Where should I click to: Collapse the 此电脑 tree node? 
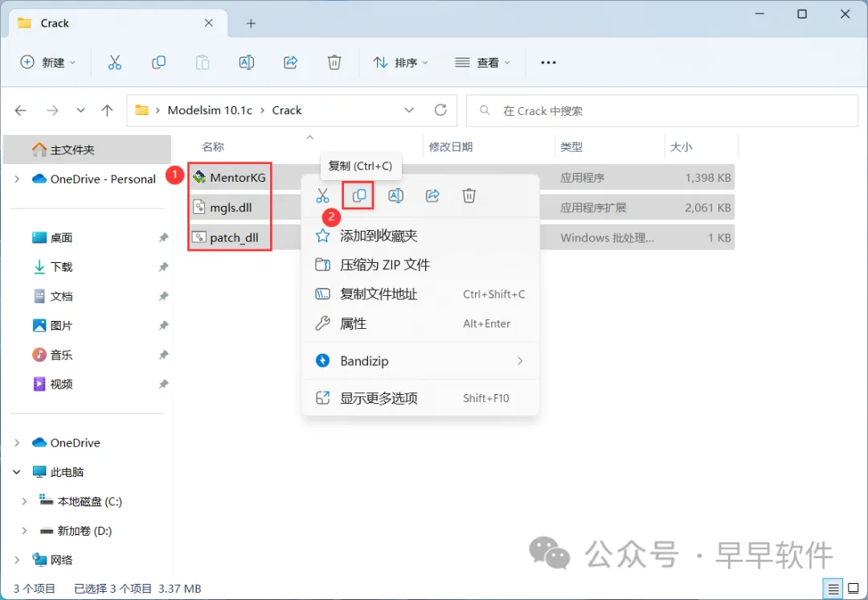coord(17,472)
